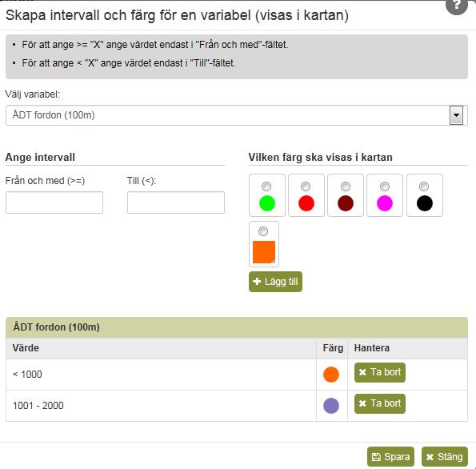Viewport: 476px width, 469px height.
Task: Remove the 1001 - 2000 interval row
Action: point(380,403)
